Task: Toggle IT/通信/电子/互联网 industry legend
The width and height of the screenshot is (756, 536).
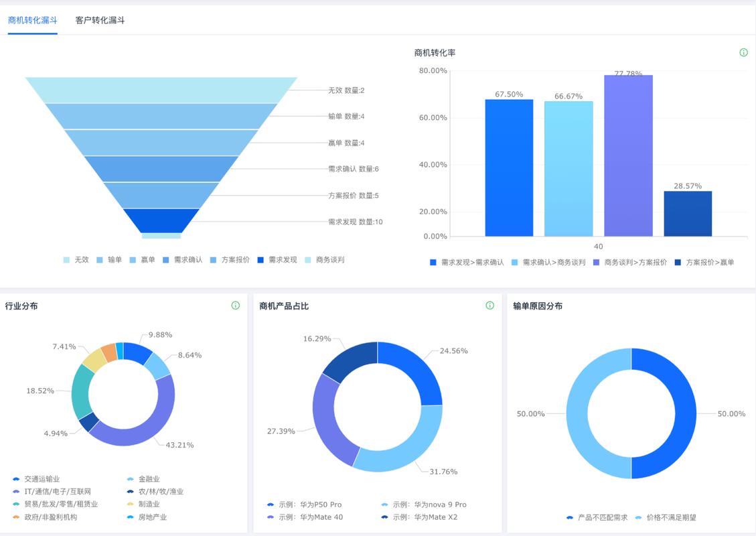Action: pos(52,492)
